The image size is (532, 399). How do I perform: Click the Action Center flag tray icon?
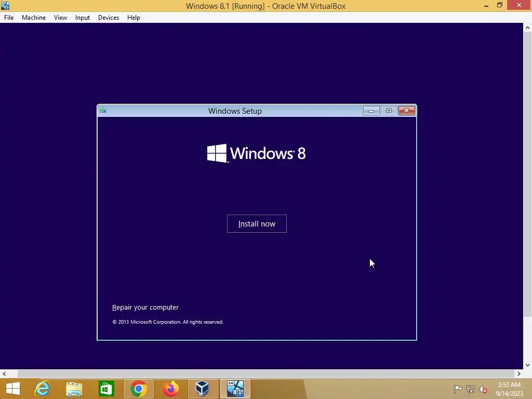[x=458, y=389]
